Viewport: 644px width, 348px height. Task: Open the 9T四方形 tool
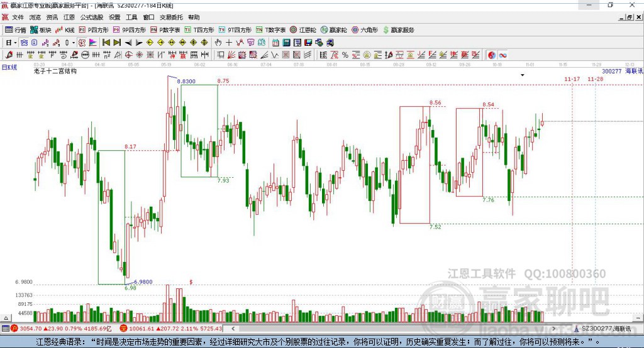235,30
